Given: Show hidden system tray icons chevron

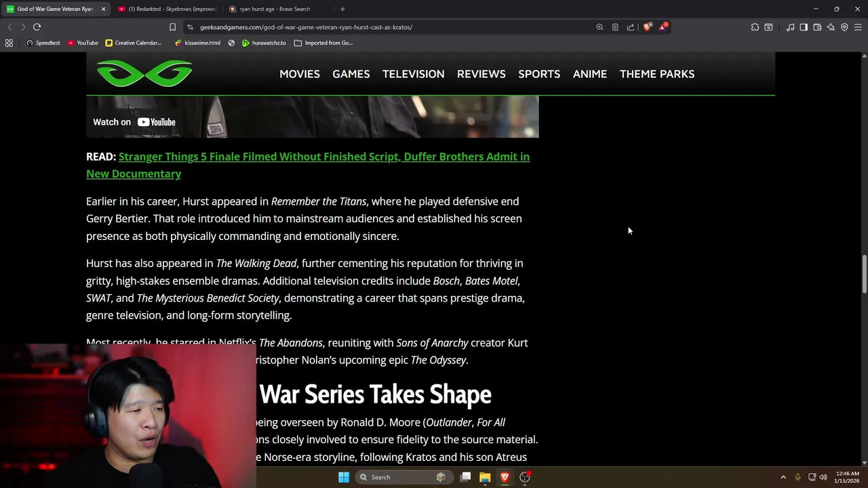Looking at the screenshot, I should (783, 477).
